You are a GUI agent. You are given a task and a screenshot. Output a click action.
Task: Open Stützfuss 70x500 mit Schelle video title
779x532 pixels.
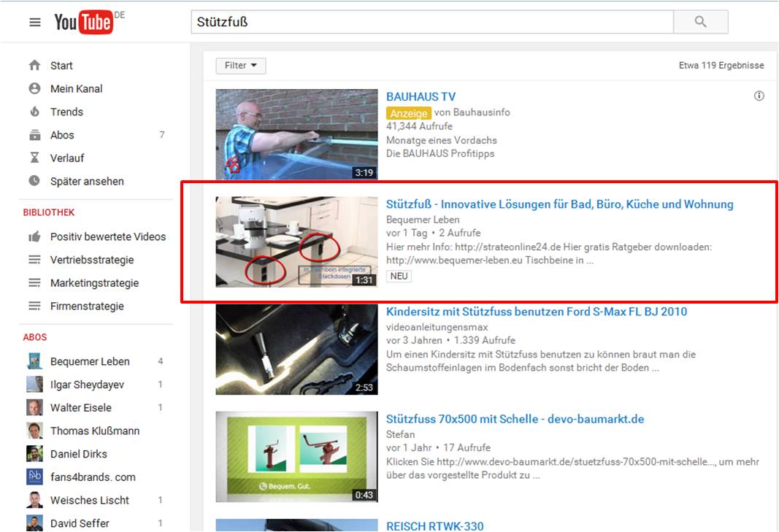pos(515,419)
